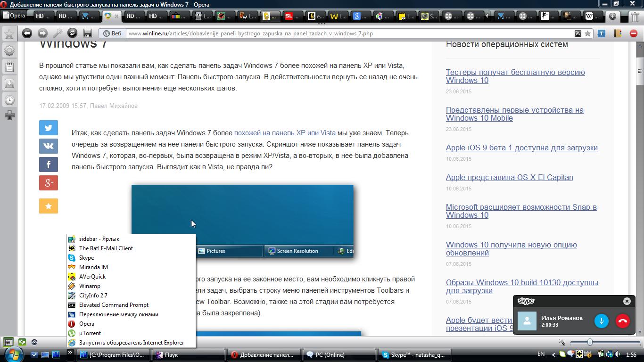
Task: Open the gear panel in Opera sidebar
Action: [9, 50]
